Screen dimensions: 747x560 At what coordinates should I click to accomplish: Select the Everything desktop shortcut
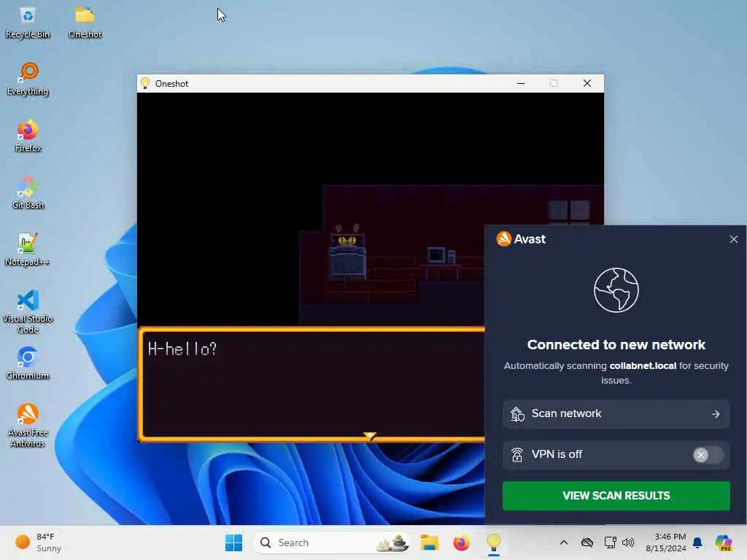(x=28, y=79)
